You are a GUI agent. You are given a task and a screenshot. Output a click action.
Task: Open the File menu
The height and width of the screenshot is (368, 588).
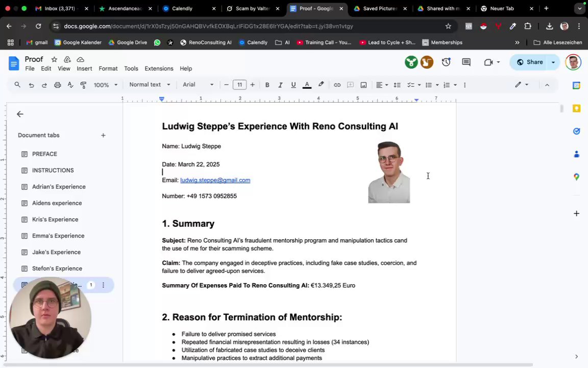[30, 68]
